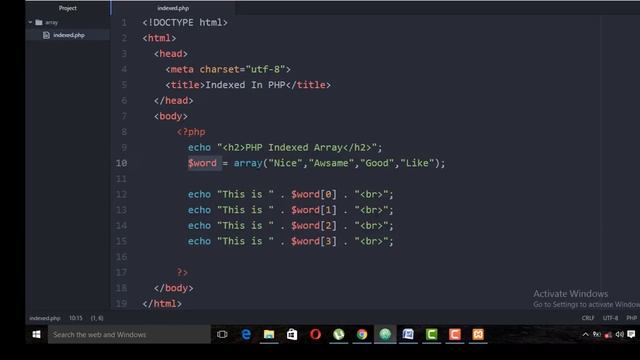This screenshot has width=640, height=360.
Task: Click the highlighted $word variable on line 10
Action: click(202, 163)
